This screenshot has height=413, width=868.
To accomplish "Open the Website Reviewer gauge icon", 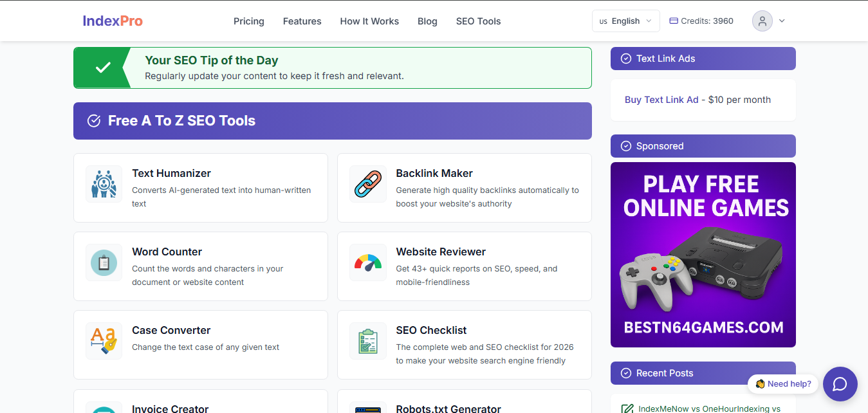I will click(368, 262).
